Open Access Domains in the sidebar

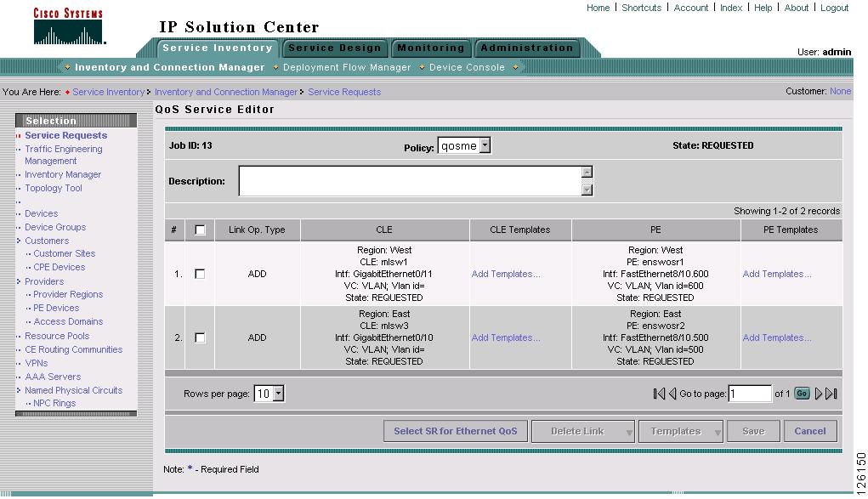(68, 322)
